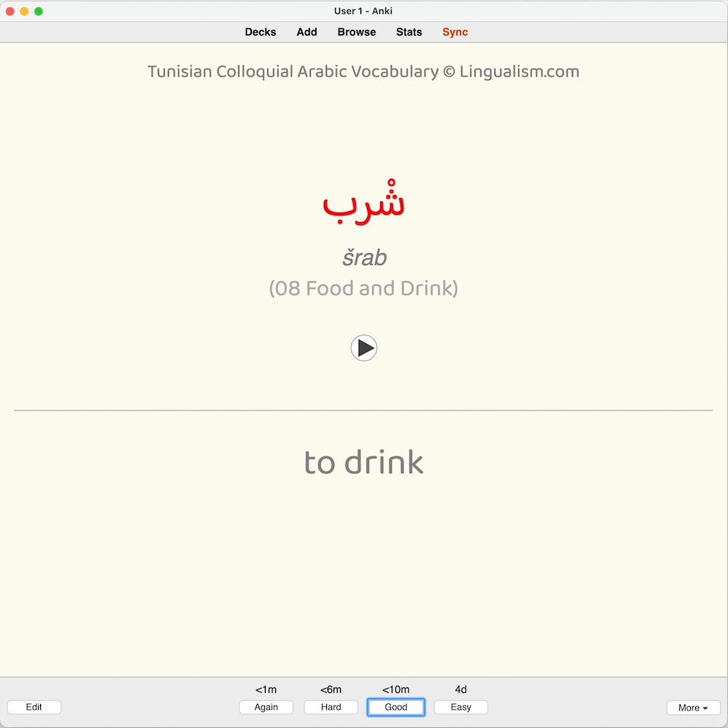Click the audio playback triangle icon

(365, 348)
